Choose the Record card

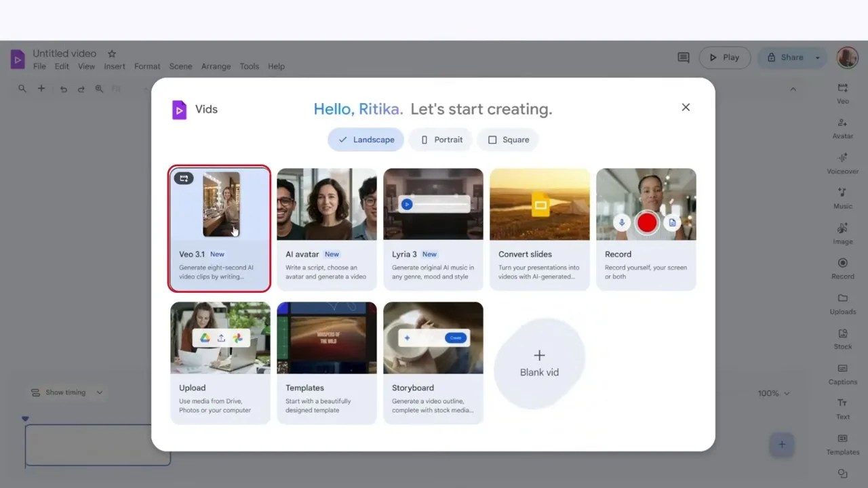pos(646,229)
